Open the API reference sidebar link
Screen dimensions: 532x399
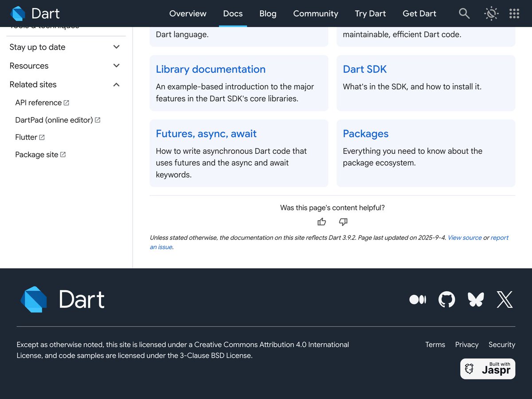coord(42,102)
